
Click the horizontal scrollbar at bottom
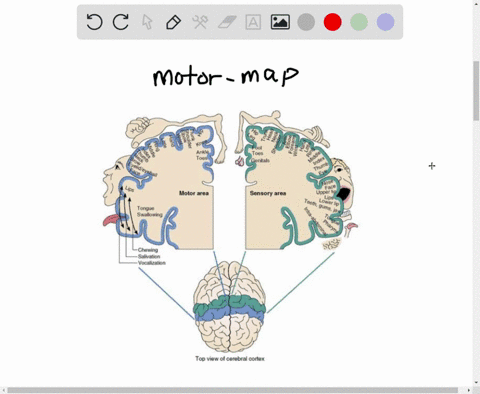point(232,390)
